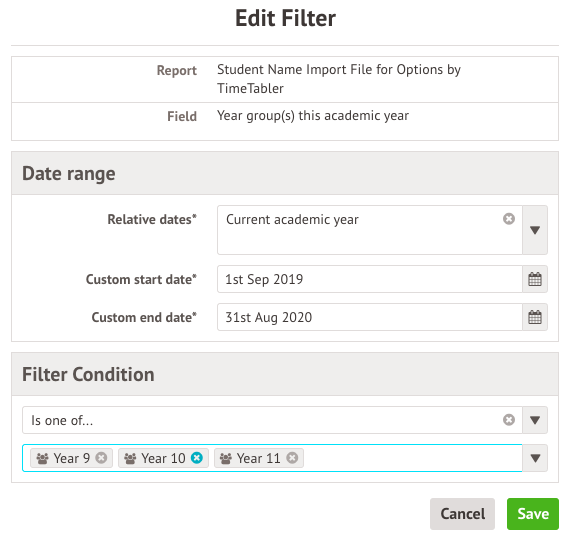
Task: Expand the filter condition type dropdown arrow
Action: tap(535, 420)
